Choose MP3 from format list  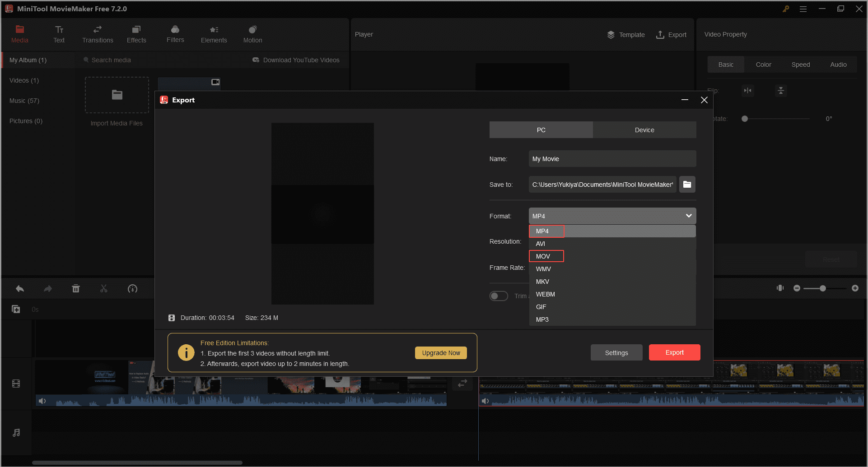coord(612,319)
